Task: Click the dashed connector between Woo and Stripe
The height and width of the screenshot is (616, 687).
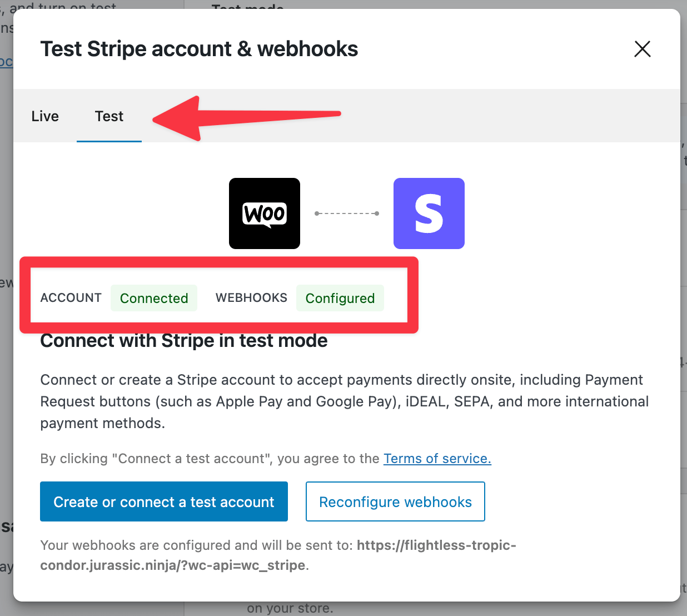Action: coord(346,213)
